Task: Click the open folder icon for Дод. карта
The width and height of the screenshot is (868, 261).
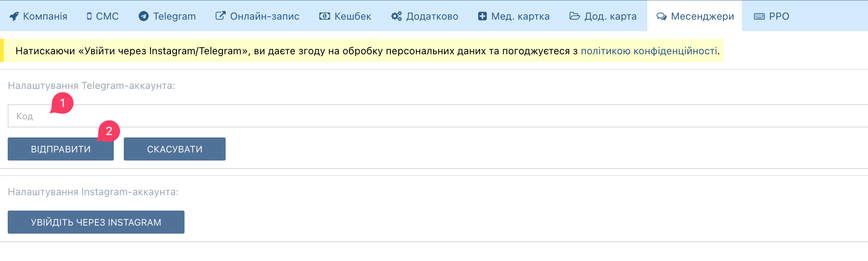Action: [x=575, y=16]
